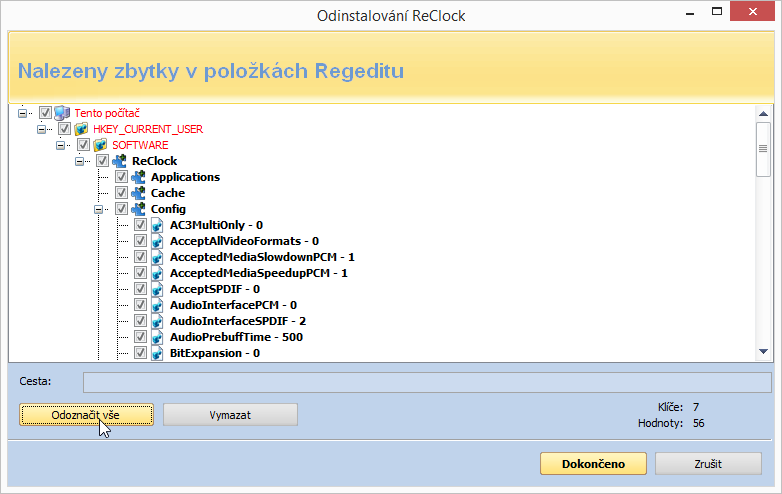Screen dimensions: 782x494
Task: Select the Config key label
Action: click(x=169, y=209)
